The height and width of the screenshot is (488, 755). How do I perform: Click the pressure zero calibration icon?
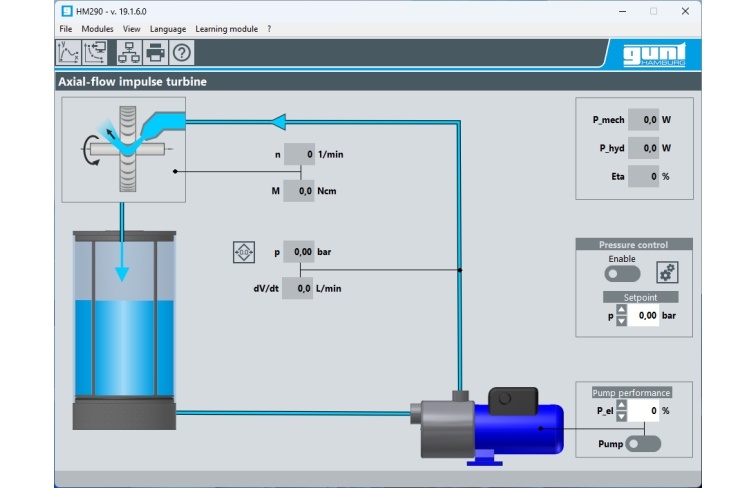(244, 252)
